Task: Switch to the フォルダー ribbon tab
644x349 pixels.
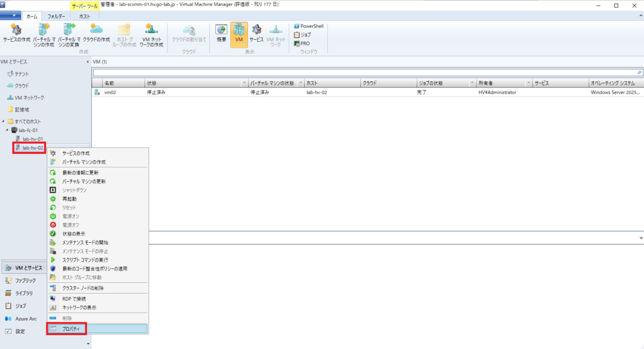Action: click(56, 17)
